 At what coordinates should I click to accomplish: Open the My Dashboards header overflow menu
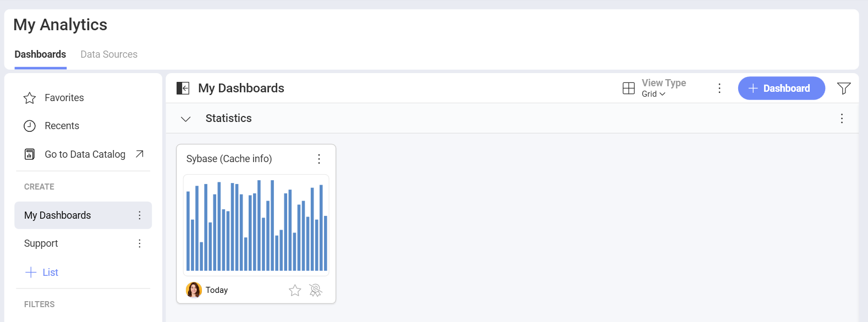tap(719, 88)
